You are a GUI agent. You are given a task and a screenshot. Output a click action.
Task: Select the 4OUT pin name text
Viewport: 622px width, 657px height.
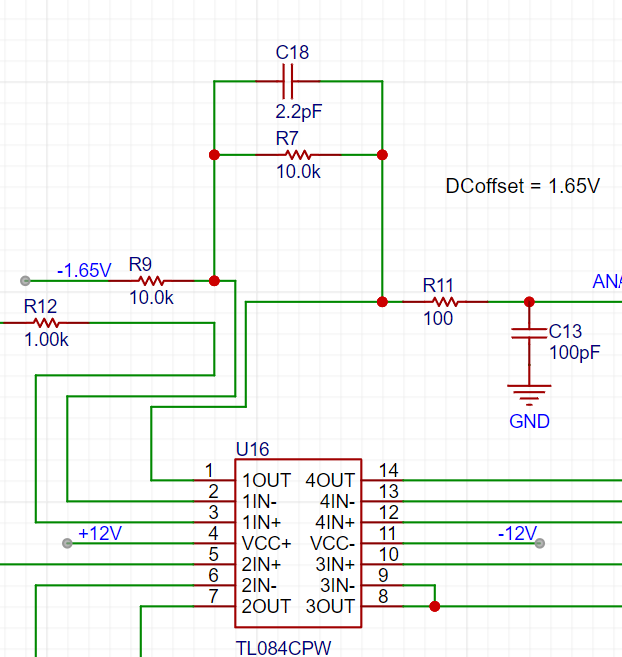[330, 481]
